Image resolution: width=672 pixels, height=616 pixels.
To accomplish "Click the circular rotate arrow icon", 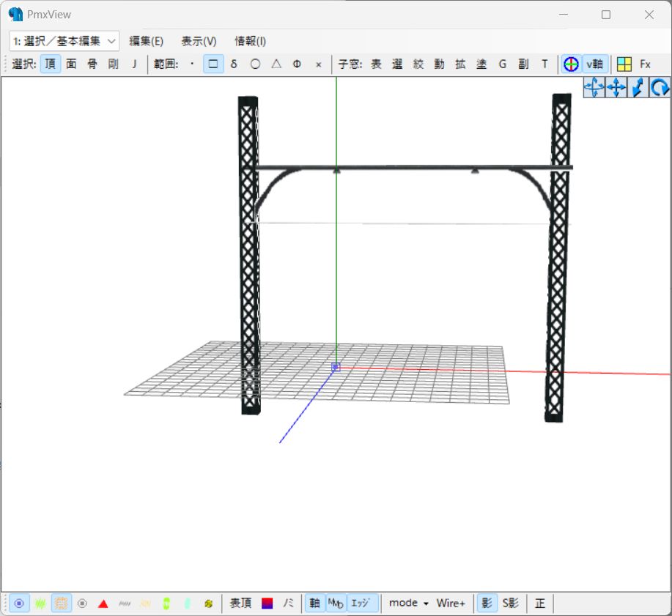I will 660,88.
